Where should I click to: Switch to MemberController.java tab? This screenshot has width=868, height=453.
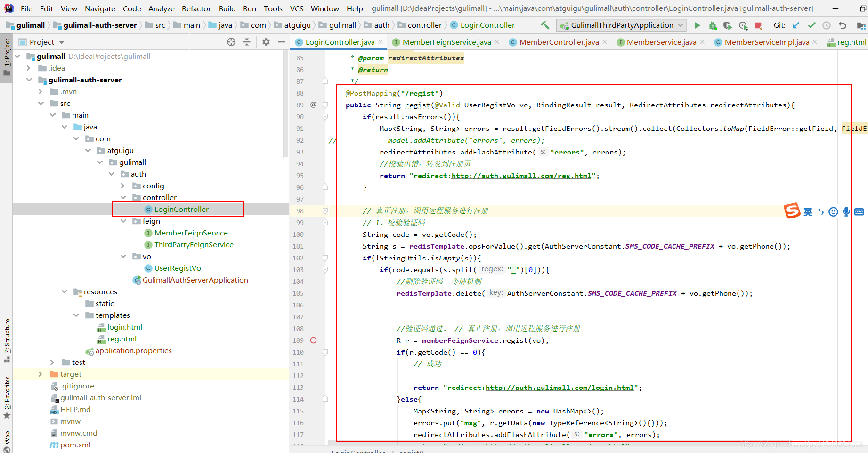(559, 42)
